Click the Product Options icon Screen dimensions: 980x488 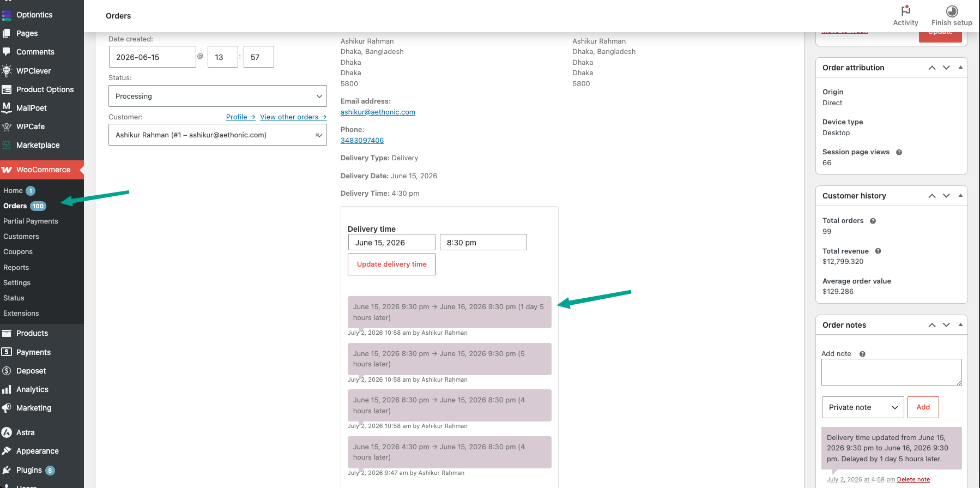click(7, 89)
